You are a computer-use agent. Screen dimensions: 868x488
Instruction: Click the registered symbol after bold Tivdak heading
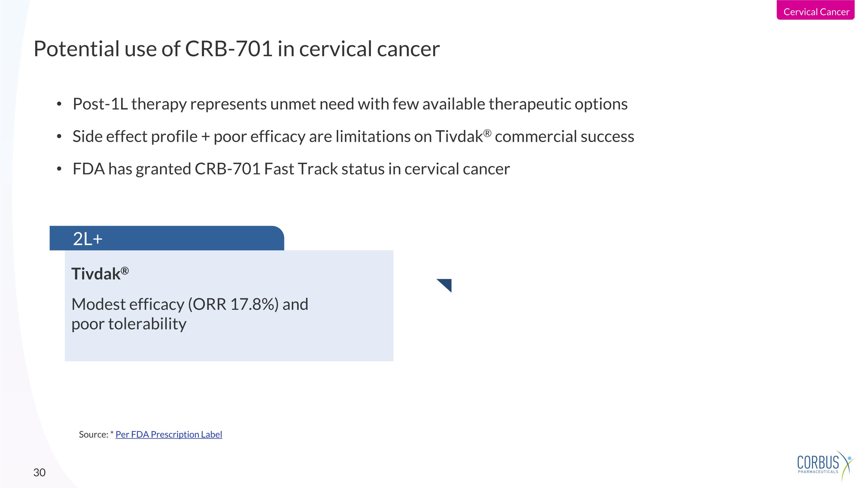click(x=125, y=270)
